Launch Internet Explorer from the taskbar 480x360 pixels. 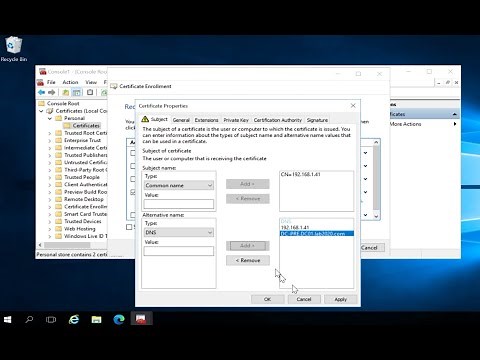point(74,320)
